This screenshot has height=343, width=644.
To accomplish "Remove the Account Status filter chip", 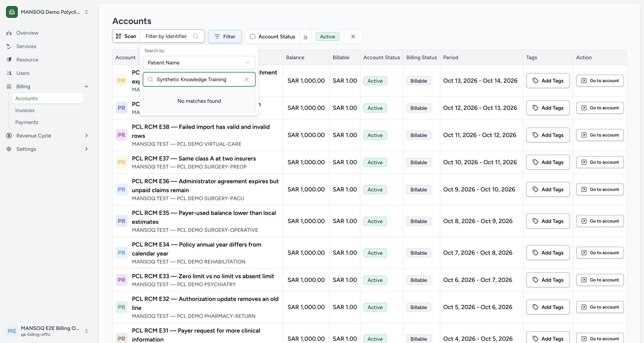I will [x=353, y=36].
